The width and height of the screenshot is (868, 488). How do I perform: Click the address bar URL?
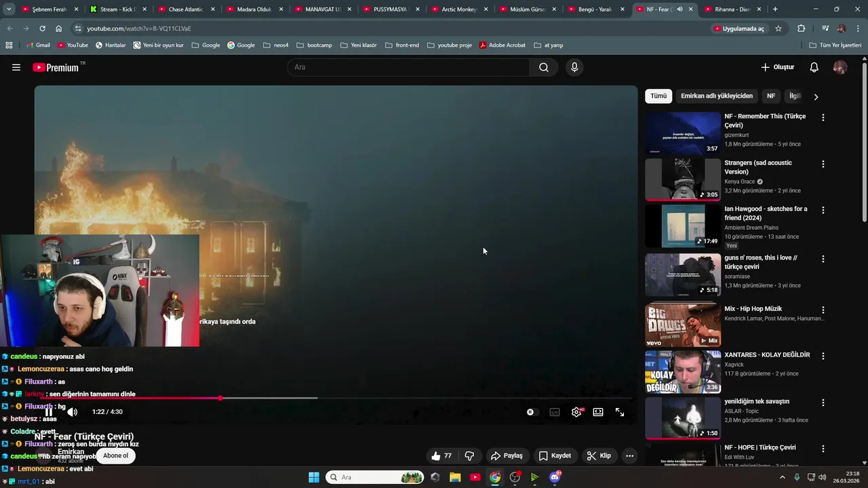coord(138,28)
